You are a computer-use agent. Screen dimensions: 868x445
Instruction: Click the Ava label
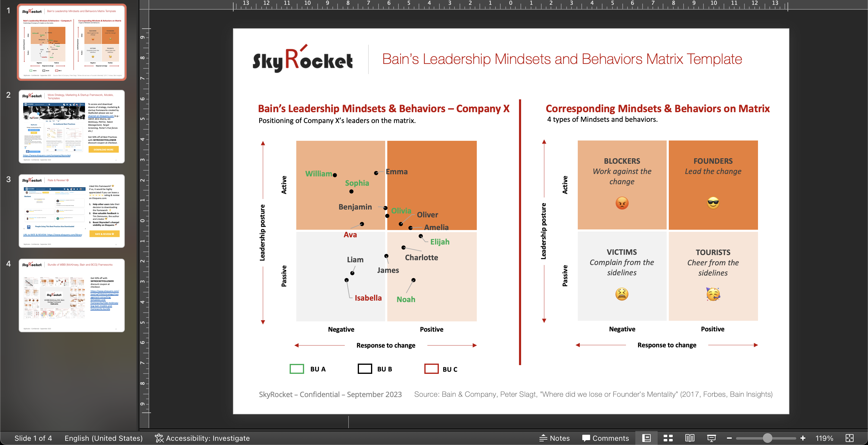coord(350,235)
